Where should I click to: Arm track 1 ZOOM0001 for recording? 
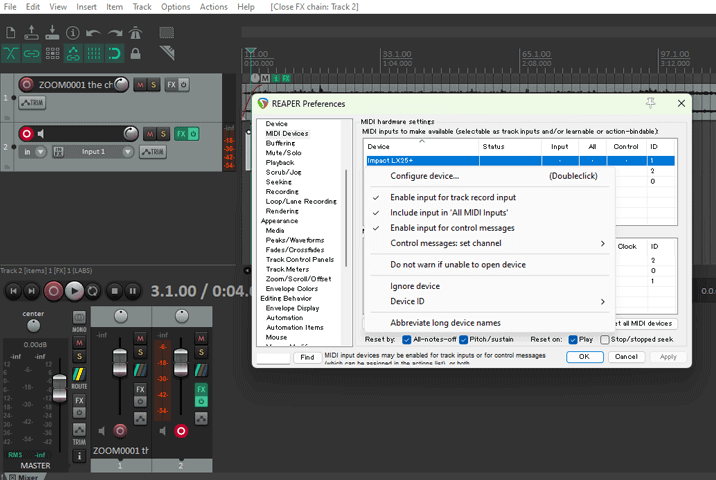pyautogui.click(x=26, y=84)
